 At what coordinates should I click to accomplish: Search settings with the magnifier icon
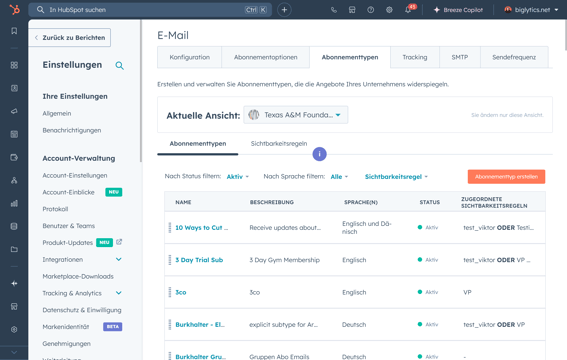click(119, 65)
